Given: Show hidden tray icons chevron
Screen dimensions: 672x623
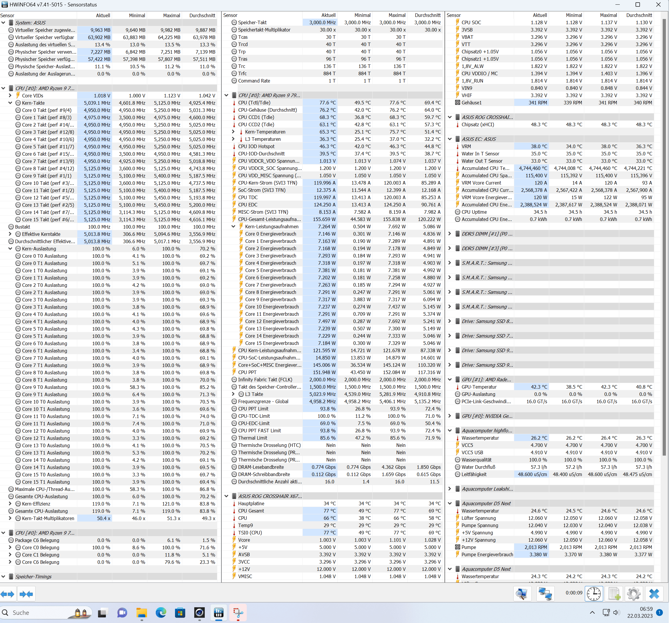Looking at the screenshot, I should click(x=592, y=613).
